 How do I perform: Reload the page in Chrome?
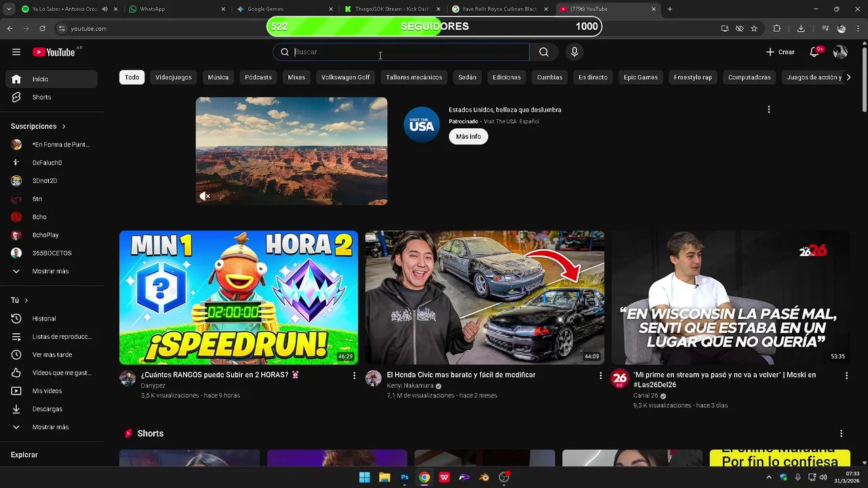pos(42,28)
